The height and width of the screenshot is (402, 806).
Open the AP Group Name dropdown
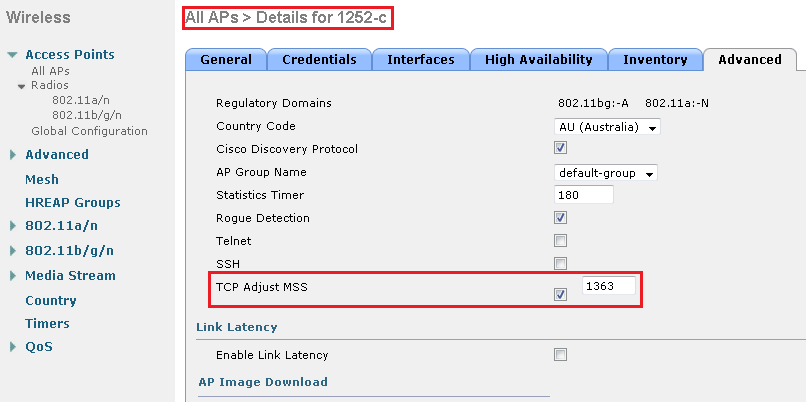[606, 173]
